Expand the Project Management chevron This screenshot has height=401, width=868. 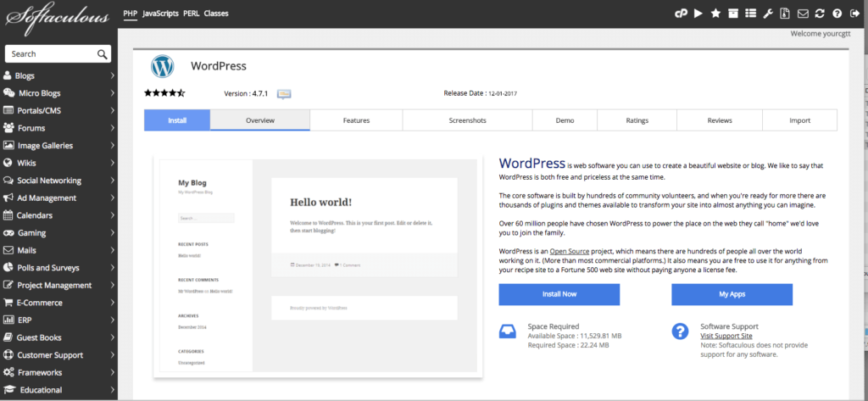click(x=113, y=285)
